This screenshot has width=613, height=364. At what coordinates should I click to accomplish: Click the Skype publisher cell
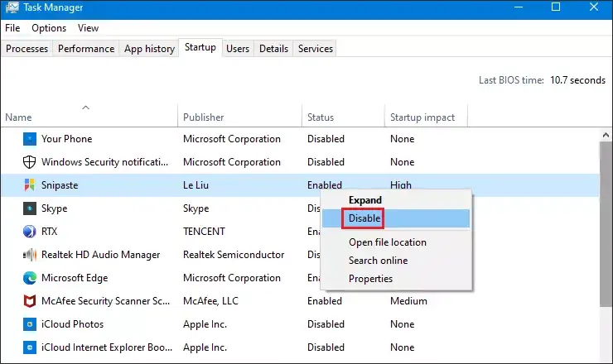(195, 208)
